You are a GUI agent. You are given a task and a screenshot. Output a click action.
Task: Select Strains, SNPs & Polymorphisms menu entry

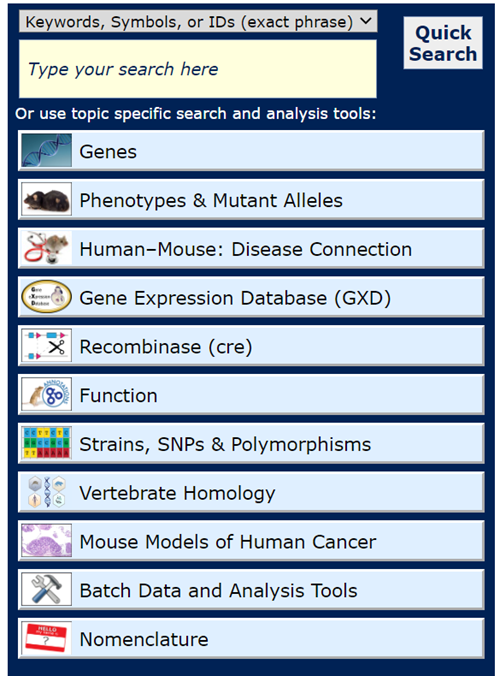coord(225,444)
